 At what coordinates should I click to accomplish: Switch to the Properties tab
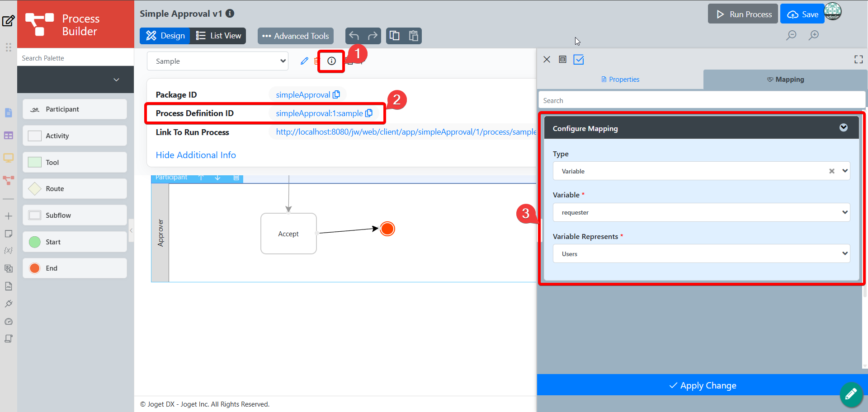tap(620, 80)
